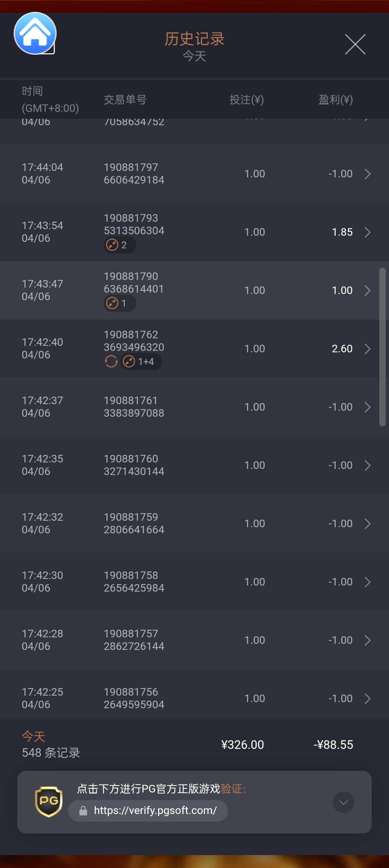Screen dimensions: 389x868
Task: Expand the PG verification banner chevron
Action: coord(343,802)
